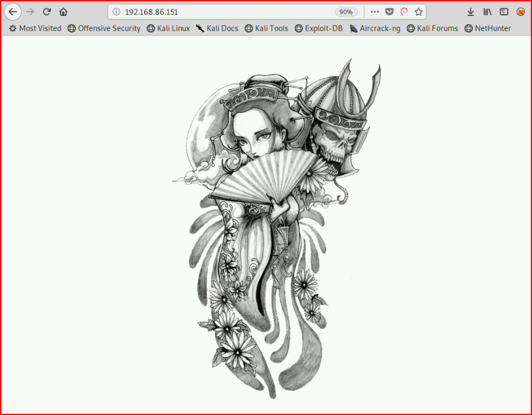
Task: Open the Most Visited bookmarks folder
Action: click(x=35, y=28)
